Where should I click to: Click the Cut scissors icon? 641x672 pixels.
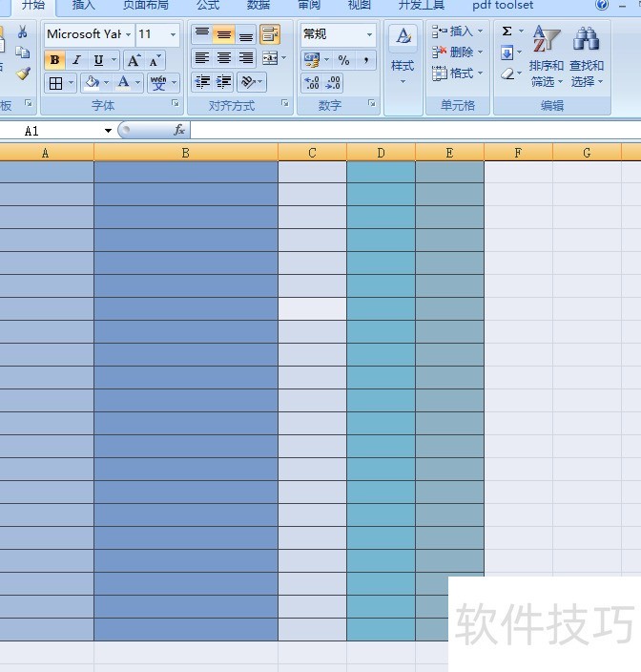tap(22, 32)
